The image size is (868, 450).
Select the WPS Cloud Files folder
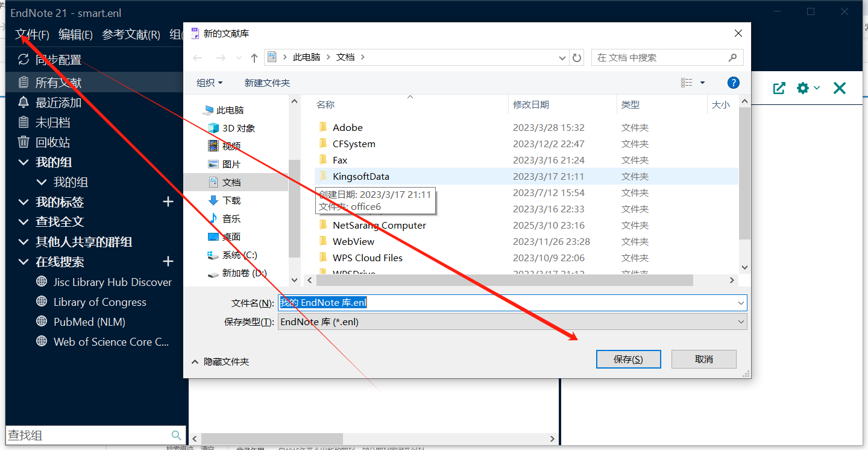click(x=368, y=258)
